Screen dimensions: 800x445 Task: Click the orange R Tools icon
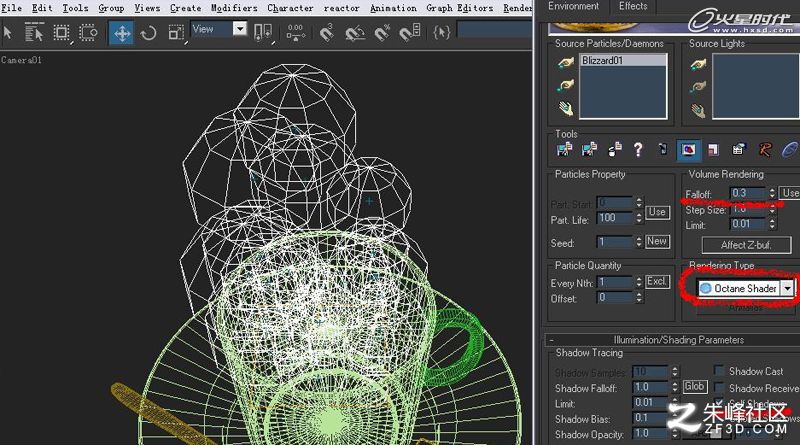(x=764, y=150)
